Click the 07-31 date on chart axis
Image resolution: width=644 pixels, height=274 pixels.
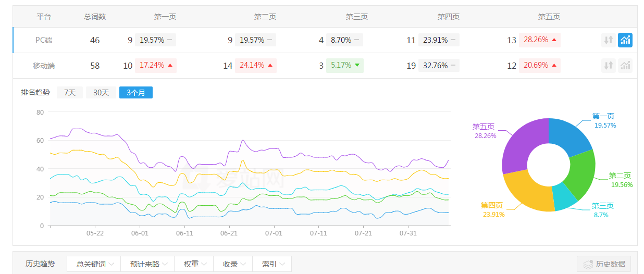tap(407, 233)
